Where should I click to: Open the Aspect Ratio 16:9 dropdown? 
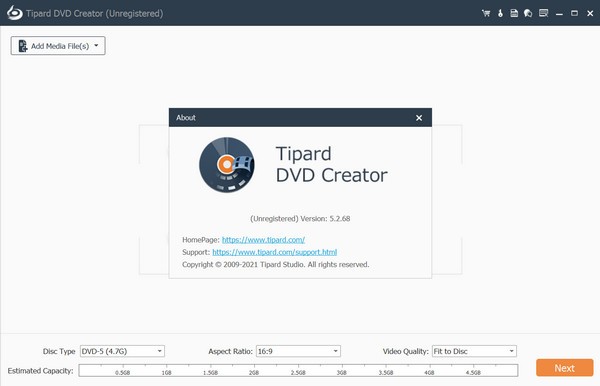point(298,351)
